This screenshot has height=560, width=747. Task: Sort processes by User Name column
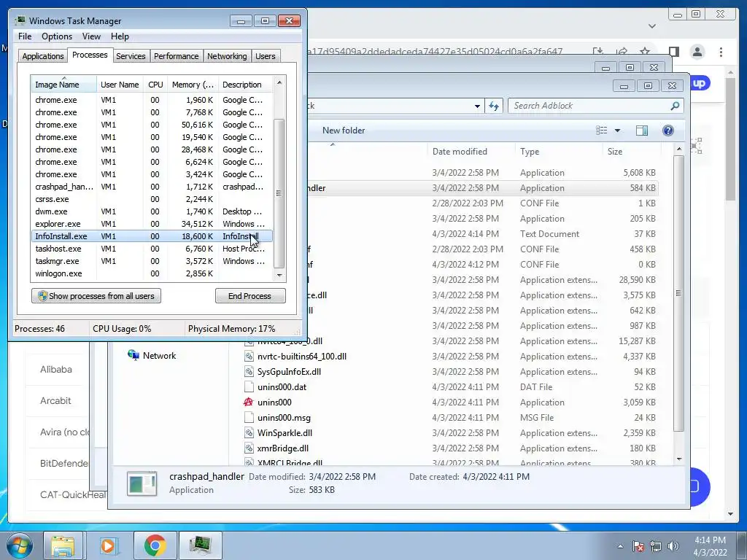pos(120,85)
